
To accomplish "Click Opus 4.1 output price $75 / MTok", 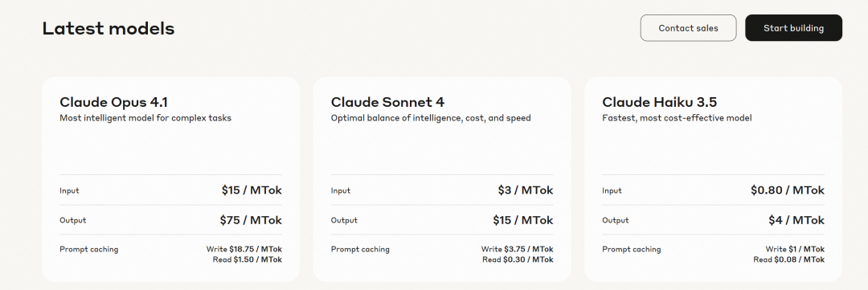I will tap(251, 220).
